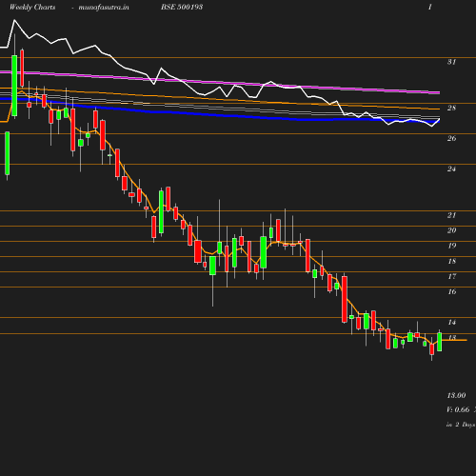476x476 pixels.
Task: Click the price axis label 31
Action: (451, 62)
